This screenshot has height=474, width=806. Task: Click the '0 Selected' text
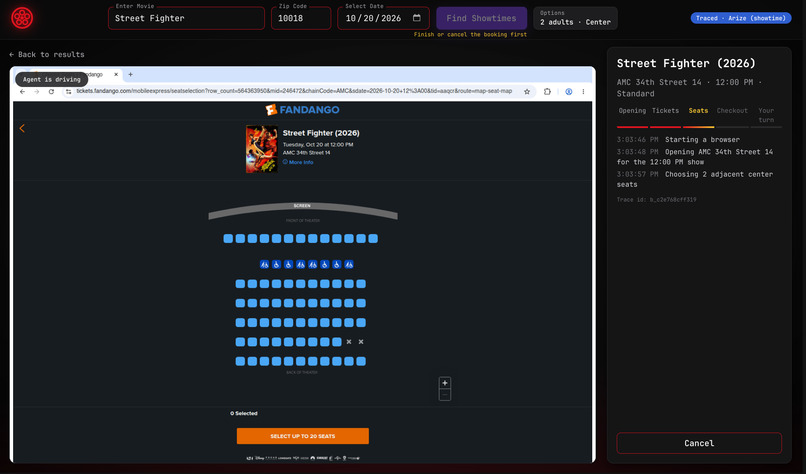[244, 413]
